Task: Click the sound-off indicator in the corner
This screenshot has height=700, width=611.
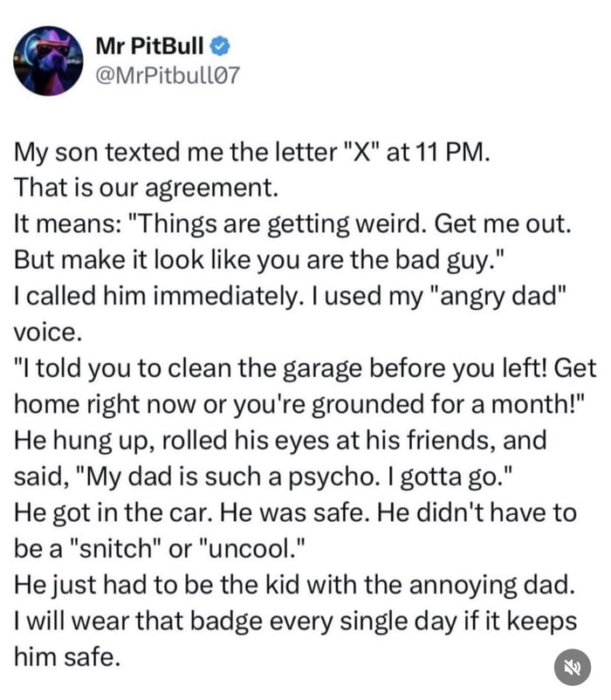Action: pos(574,667)
